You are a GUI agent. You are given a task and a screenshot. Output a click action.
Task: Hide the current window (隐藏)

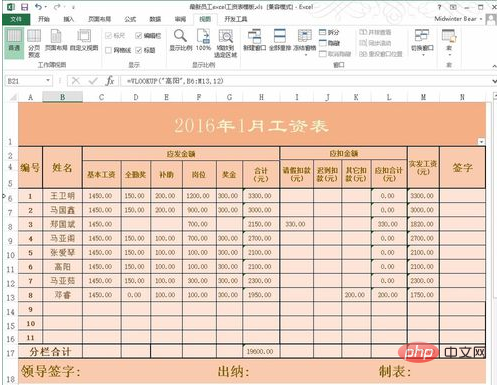[329, 43]
